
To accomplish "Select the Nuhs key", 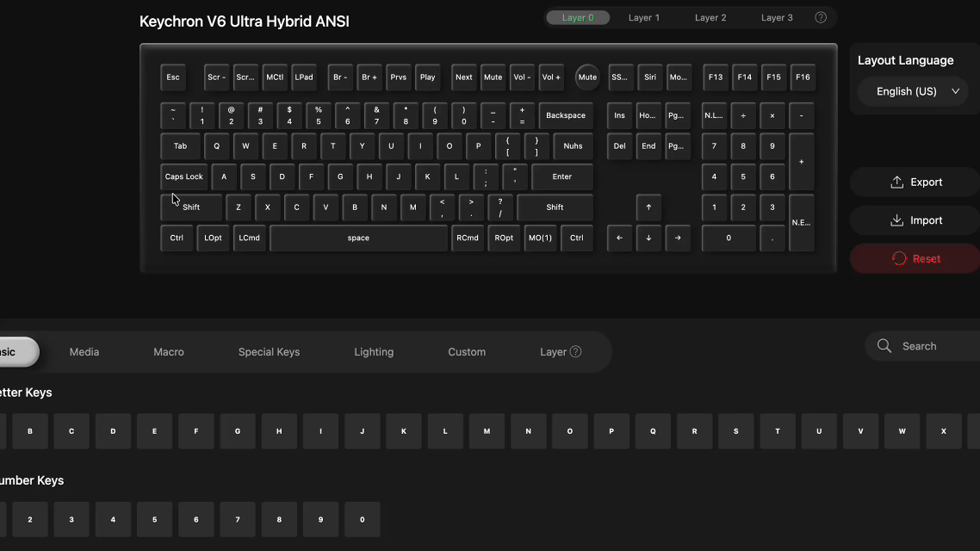I will point(574,146).
